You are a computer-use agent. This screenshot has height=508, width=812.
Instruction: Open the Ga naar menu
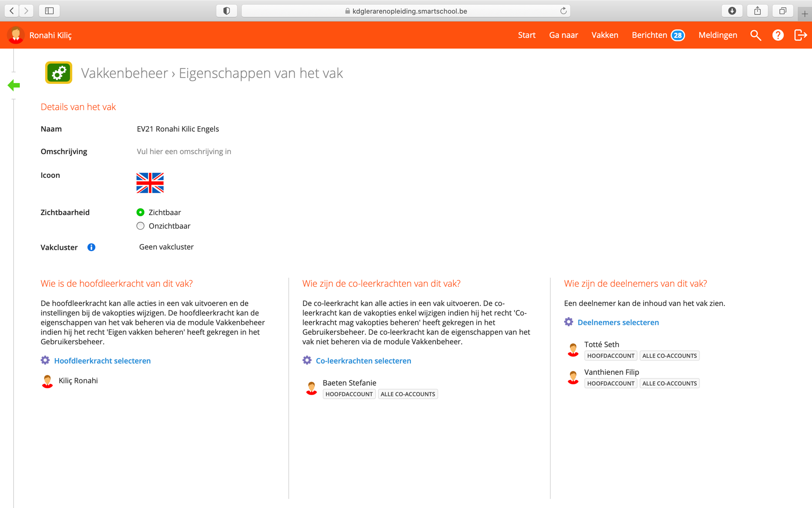[x=563, y=35]
